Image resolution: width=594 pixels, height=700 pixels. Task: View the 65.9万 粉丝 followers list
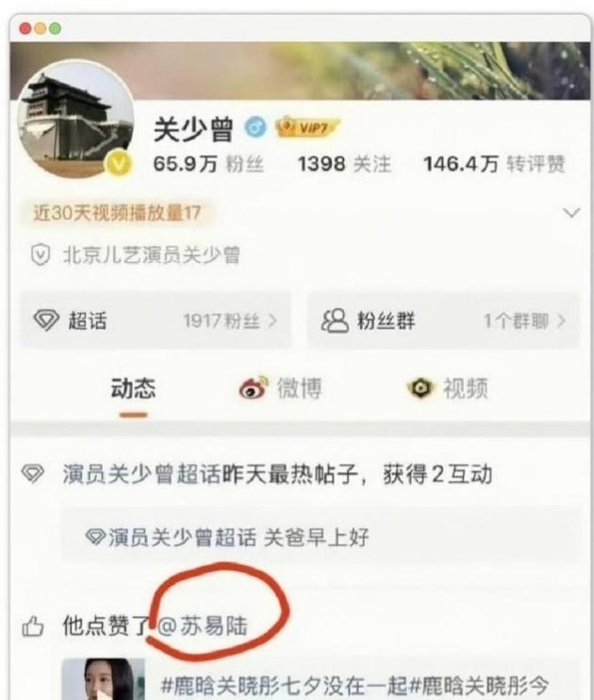(208, 164)
